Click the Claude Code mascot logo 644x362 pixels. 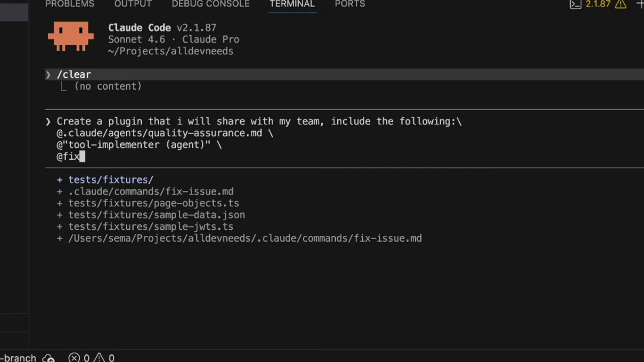(x=71, y=36)
